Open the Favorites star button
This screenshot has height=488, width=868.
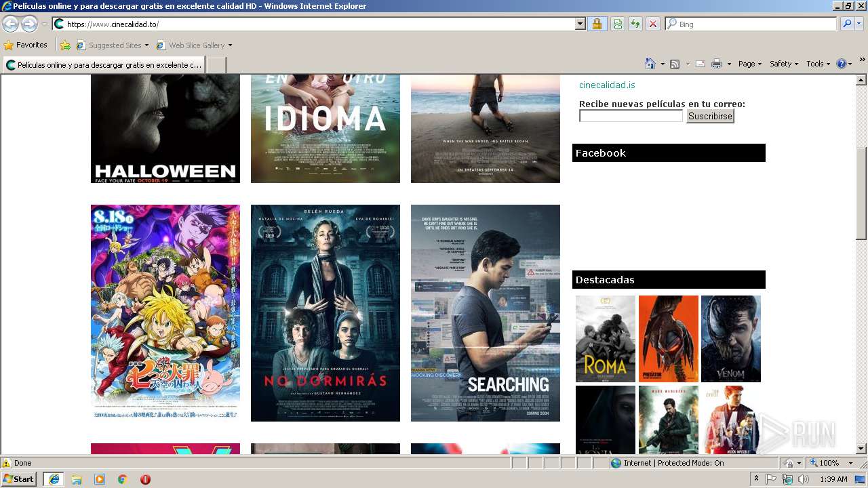point(26,45)
